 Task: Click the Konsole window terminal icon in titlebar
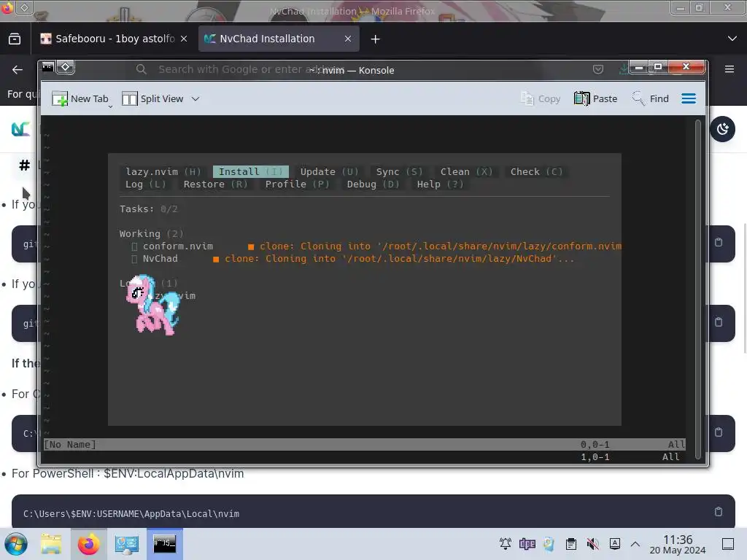tap(48, 67)
